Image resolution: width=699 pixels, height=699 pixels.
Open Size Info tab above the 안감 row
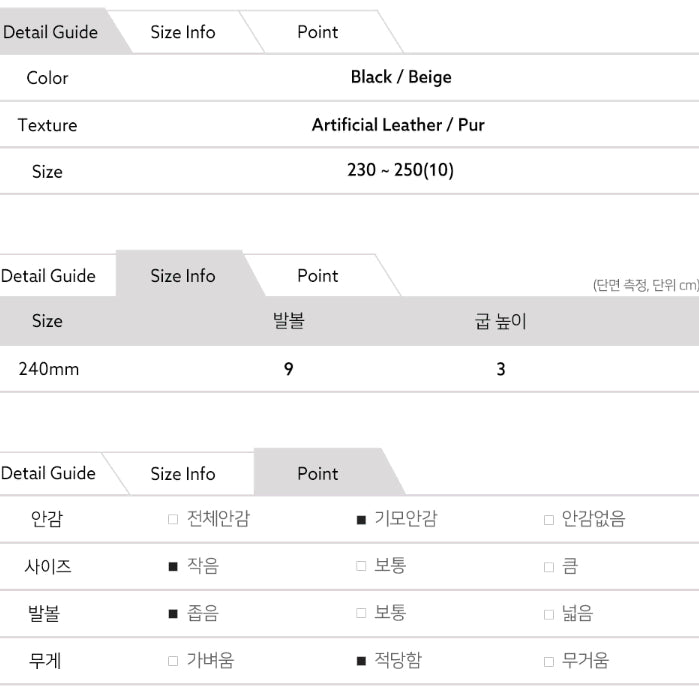pyautogui.click(x=183, y=474)
